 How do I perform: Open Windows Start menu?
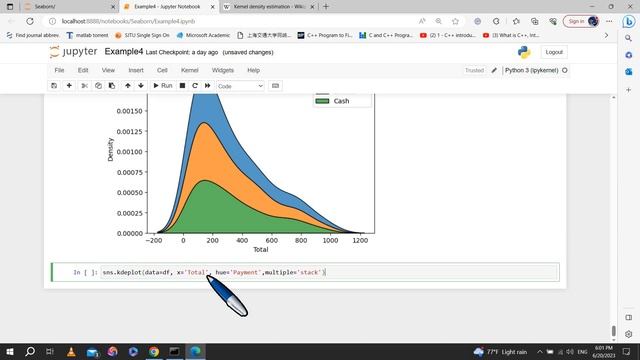coord(10,351)
